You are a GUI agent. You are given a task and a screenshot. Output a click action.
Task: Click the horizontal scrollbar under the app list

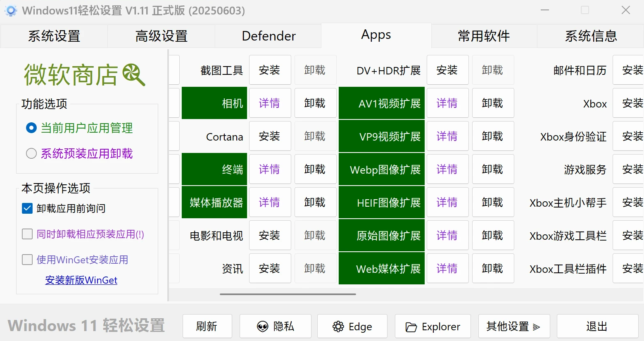click(288, 294)
